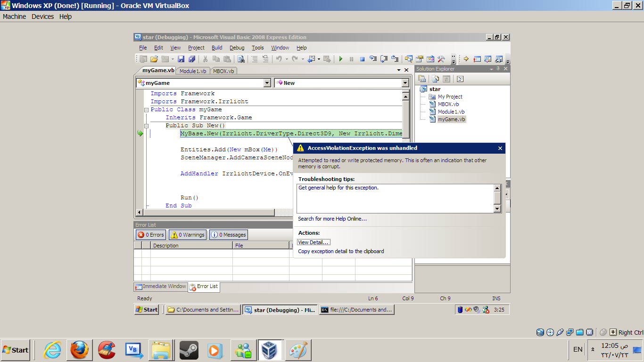
Task: Open the Tools menu
Action: [258, 48]
